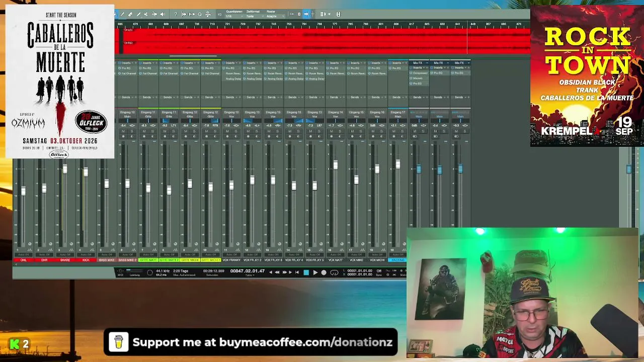Click the BACKING channel fader handle
The height and width of the screenshot is (362, 644).
click(x=397, y=164)
